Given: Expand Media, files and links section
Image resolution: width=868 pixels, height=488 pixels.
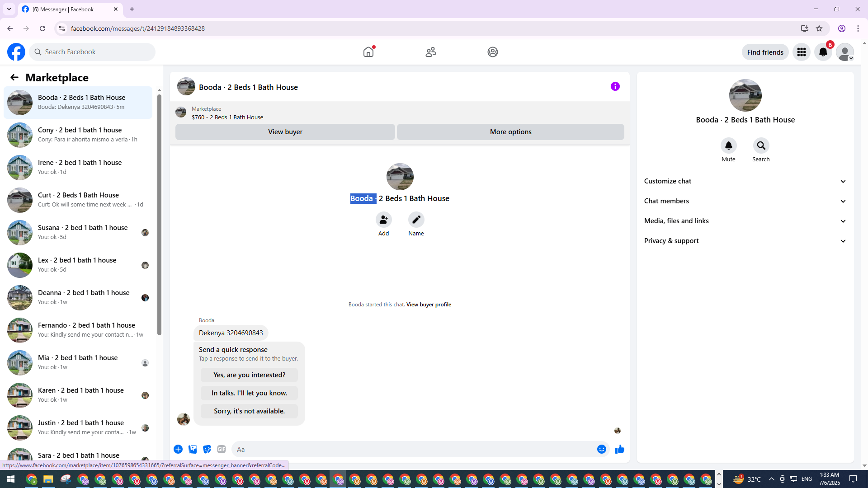Looking at the screenshot, I should tap(745, 221).
